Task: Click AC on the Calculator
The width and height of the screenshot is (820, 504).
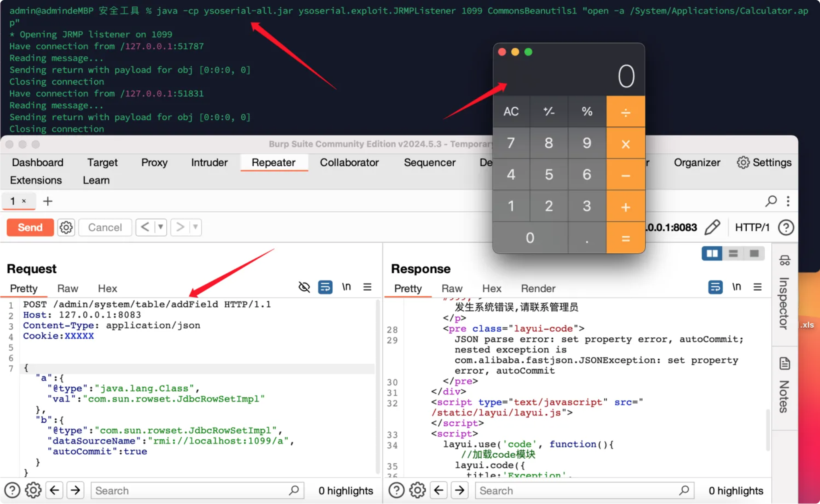Action: tap(511, 112)
